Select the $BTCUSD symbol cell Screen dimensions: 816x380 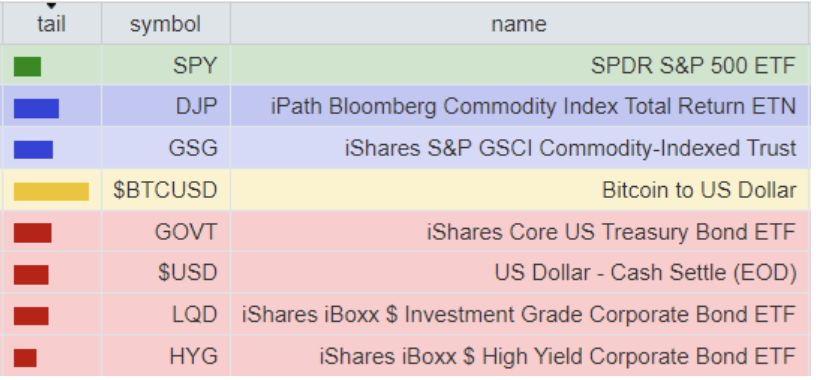[166, 190]
